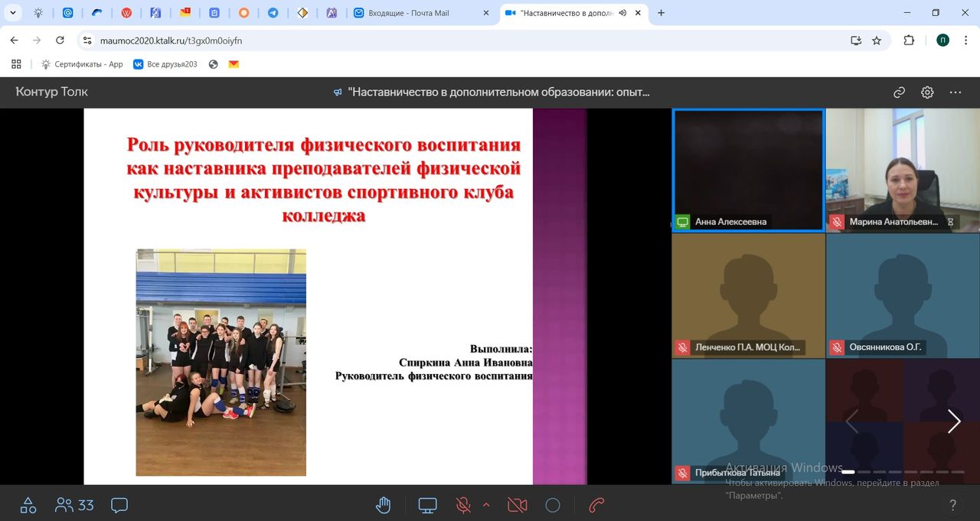
Task: Open the meeting chat panel
Action: pyautogui.click(x=119, y=505)
